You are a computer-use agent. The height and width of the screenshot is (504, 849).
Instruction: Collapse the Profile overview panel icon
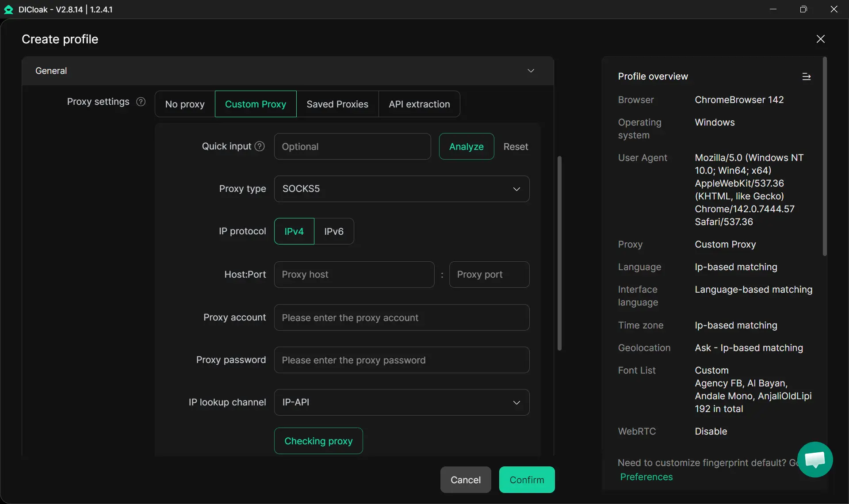pyautogui.click(x=806, y=76)
